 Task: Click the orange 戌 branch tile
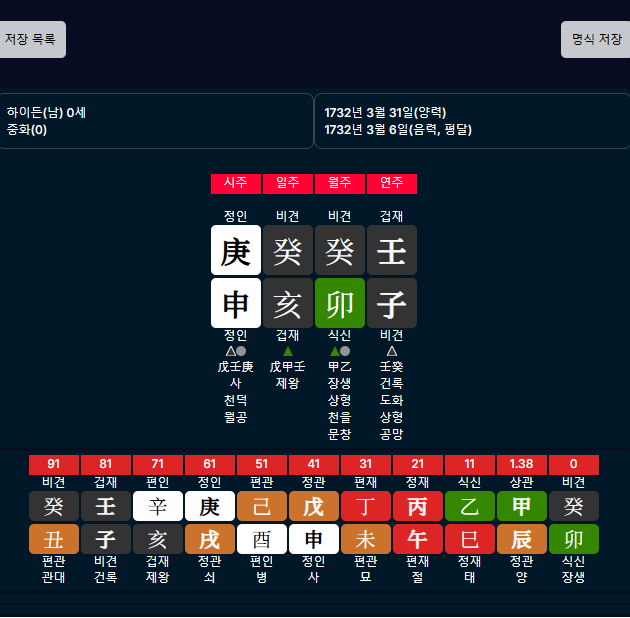(x=210, y=539)
